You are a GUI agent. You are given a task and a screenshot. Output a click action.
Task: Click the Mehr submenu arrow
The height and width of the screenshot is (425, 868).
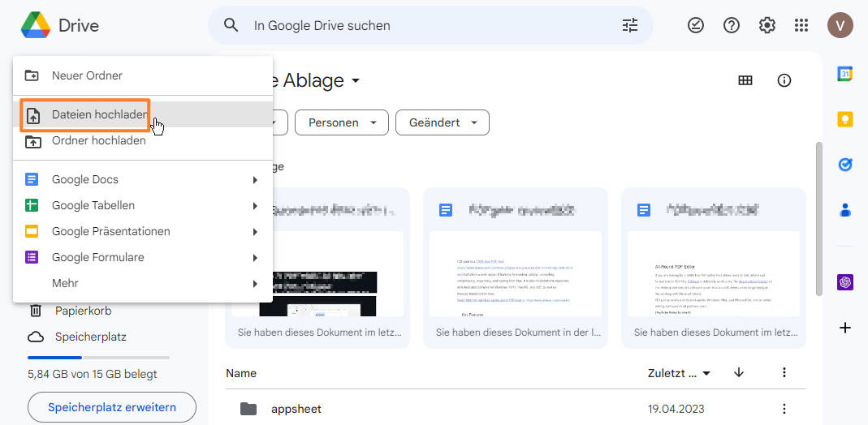(x=255, y=284)
